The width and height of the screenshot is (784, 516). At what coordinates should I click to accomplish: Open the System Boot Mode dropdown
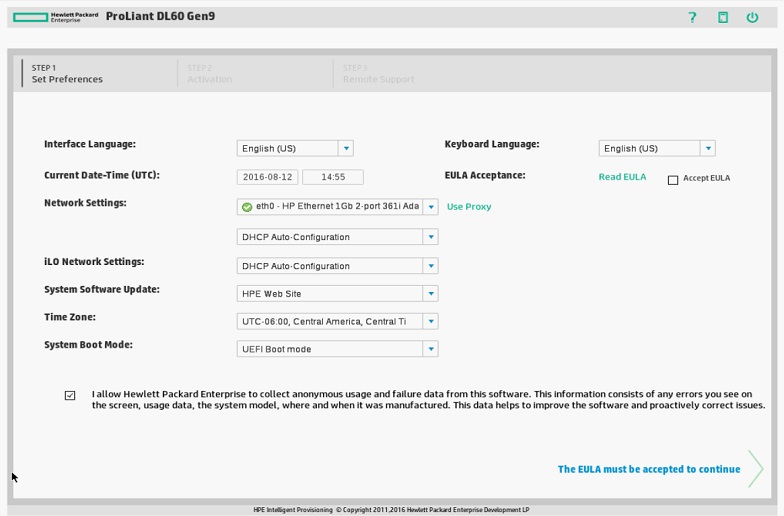(x=430, y=349)
